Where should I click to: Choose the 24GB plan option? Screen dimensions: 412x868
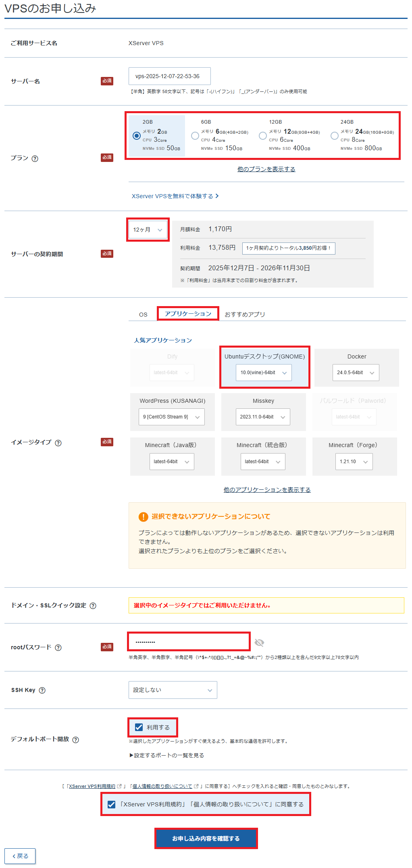(334, 136)
